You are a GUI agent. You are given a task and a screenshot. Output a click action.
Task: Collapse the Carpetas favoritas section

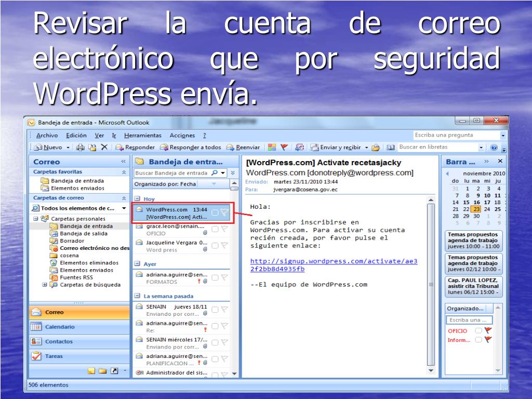click(124, 172)
